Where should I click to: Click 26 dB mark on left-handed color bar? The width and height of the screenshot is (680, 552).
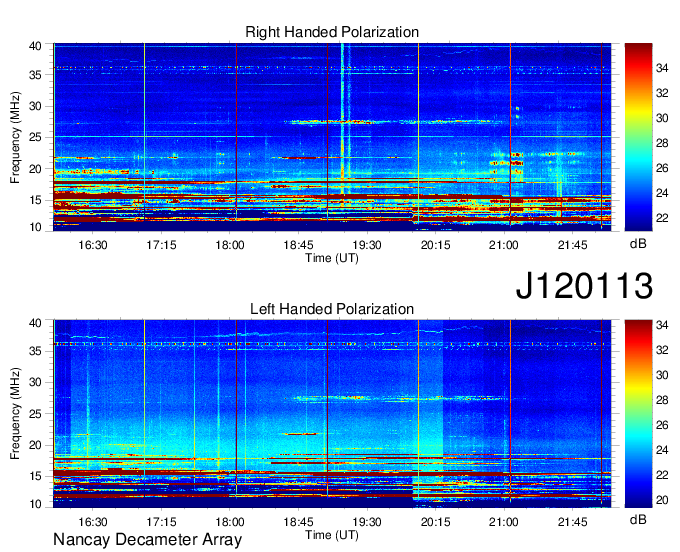[662, 425]
